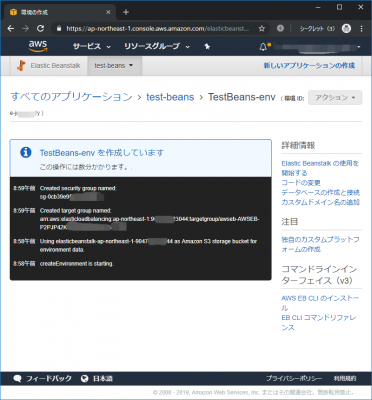Bookmark this page with the star icon
372x400 pixels.
[x=262, y=29]
